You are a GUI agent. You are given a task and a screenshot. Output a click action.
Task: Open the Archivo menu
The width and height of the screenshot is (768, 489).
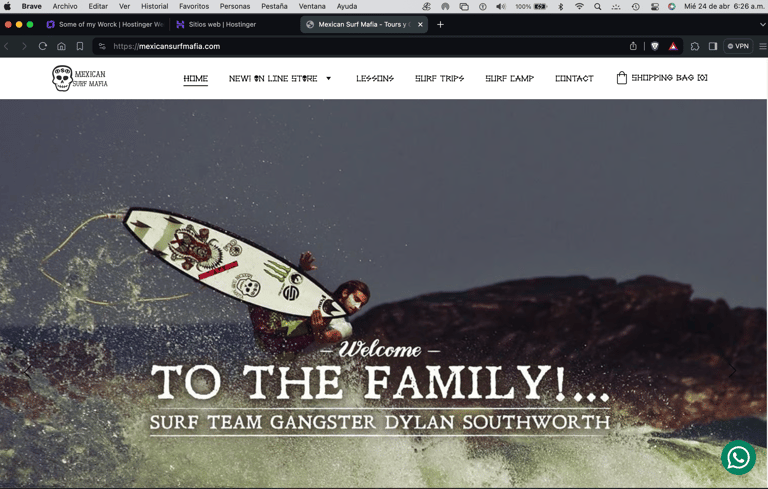tap(65, 6)
